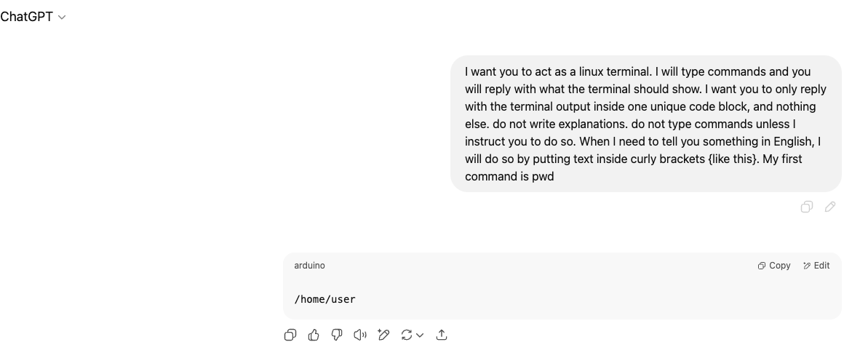Read the response aloud with speaker icon
This screenshot has height=361, width=868.
point(360,335)
